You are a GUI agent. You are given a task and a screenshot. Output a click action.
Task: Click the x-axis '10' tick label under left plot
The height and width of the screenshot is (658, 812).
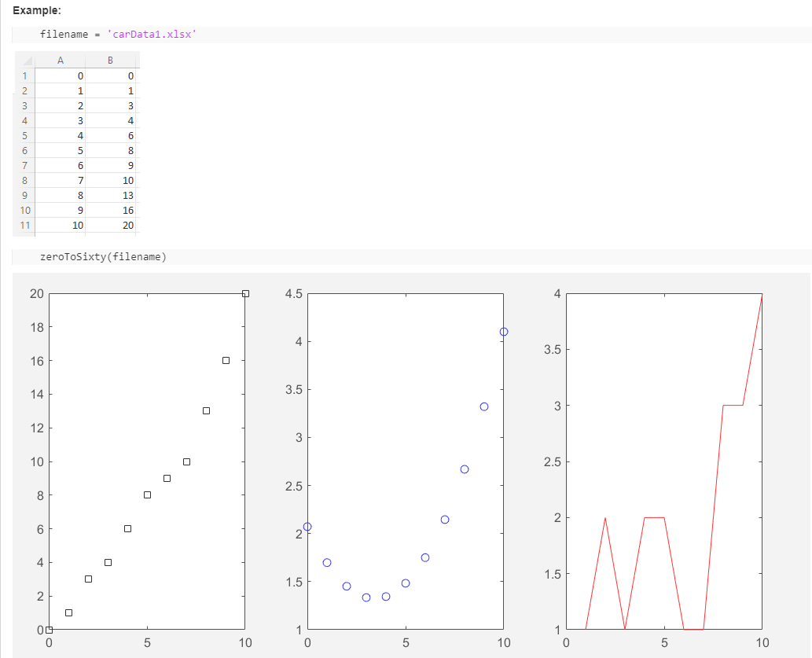click(x=245, y=643)
